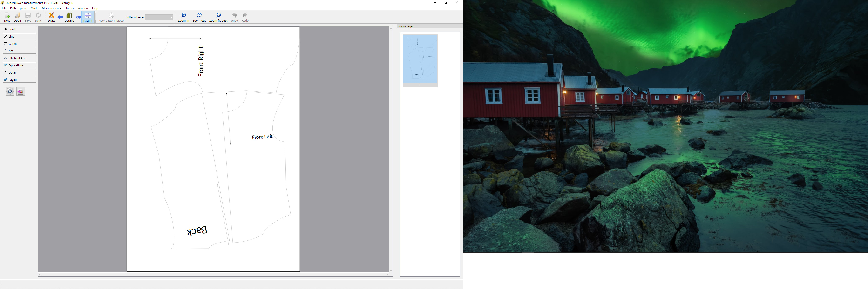Click the Zoom out icon
868x289 pixels.
199,18
